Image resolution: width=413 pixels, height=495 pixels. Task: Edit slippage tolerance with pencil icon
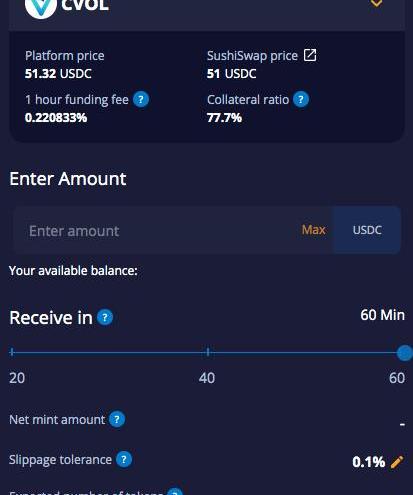click(x=397, y=462)
